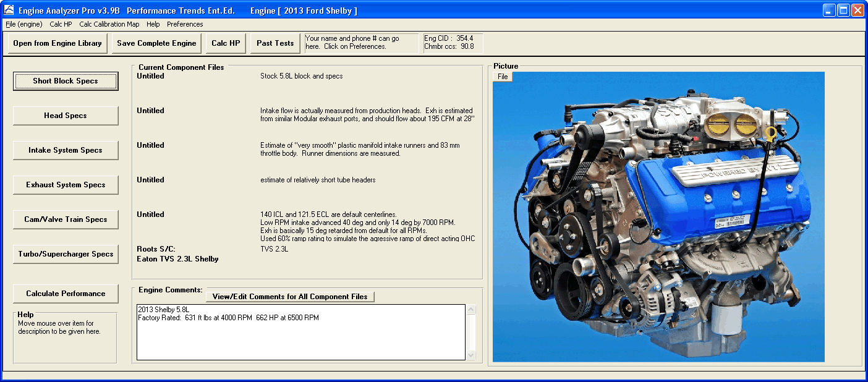Open Intake System Specs
868x382 pixels.
(66, 150)
